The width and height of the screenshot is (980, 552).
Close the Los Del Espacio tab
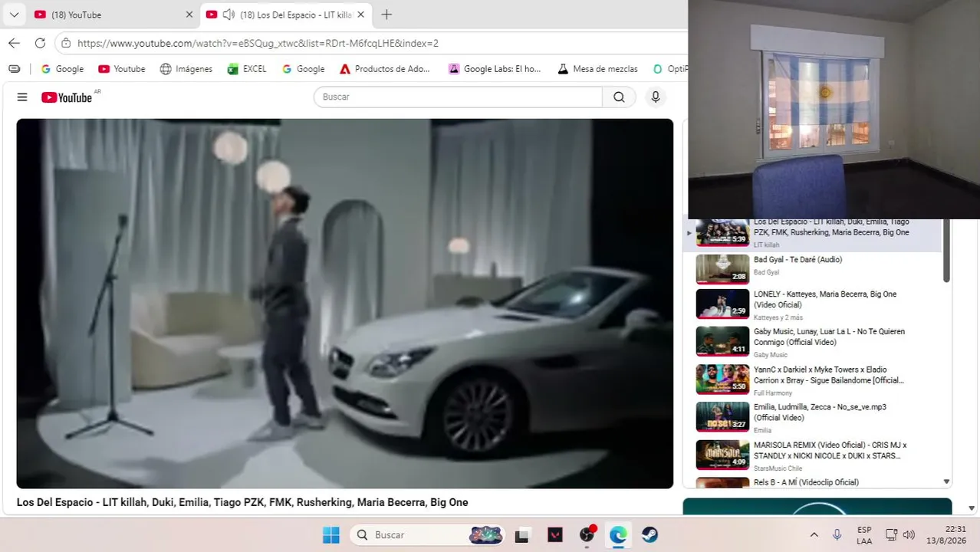361,15
